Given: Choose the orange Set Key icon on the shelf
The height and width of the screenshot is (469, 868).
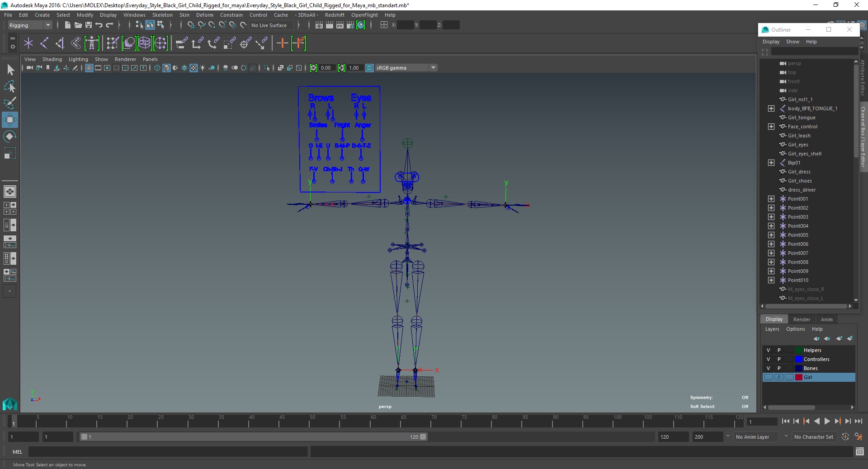Looking at the screenshot, I should coord(283,43).
